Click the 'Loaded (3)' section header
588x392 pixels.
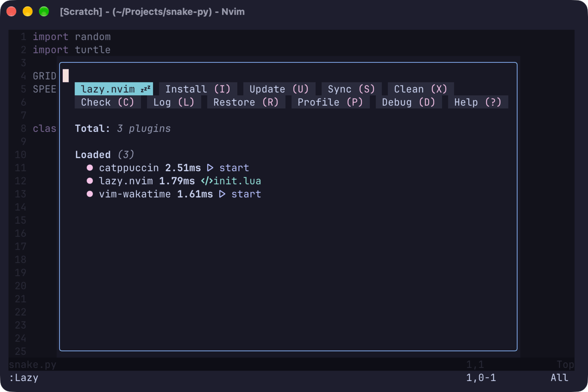(104, 154)
